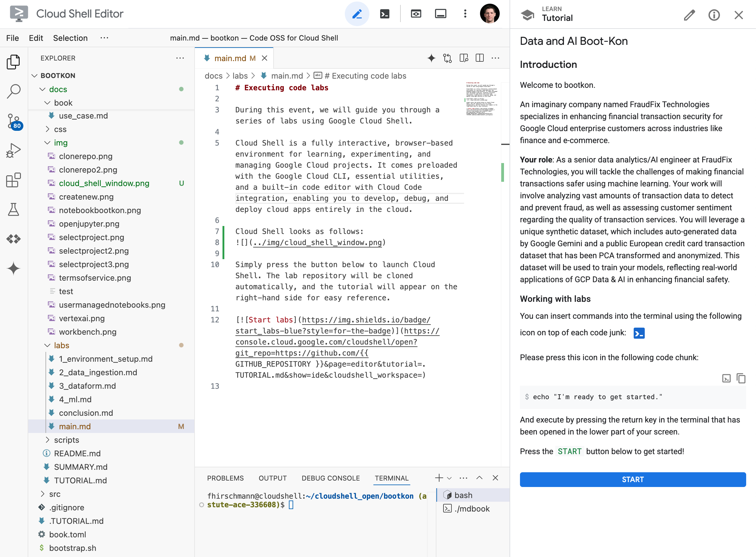The height and width of the screenshot is (557, 756).
Task: Copy the echo code chunk to clipboard
Action: point(741,378)
